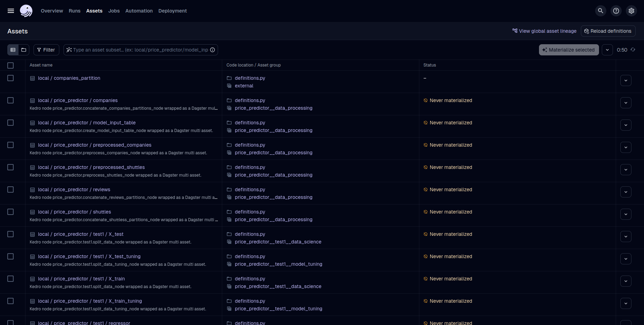Check the price_predictor / companies row
644x325 pixels.
(x=10, y=100)
